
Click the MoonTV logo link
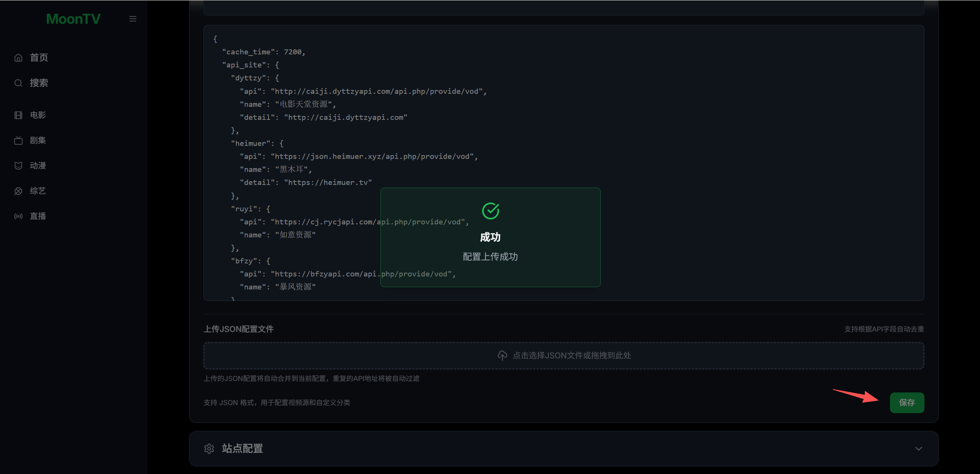click(x=73, y=19)
